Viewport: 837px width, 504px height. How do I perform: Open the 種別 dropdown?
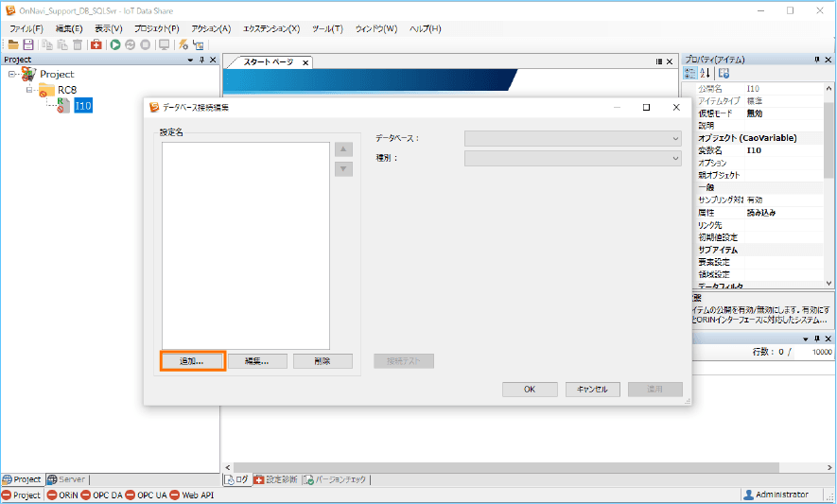(572, 158)
